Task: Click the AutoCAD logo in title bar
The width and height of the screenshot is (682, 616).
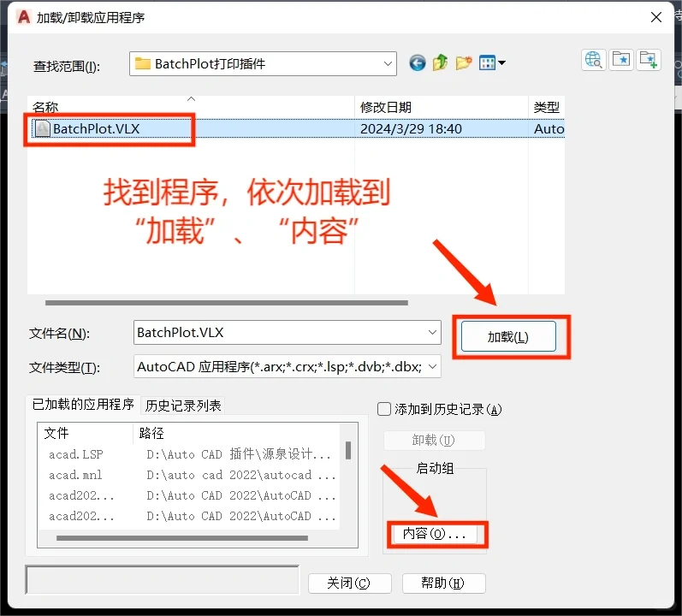Action: click(x=23, y=17)
